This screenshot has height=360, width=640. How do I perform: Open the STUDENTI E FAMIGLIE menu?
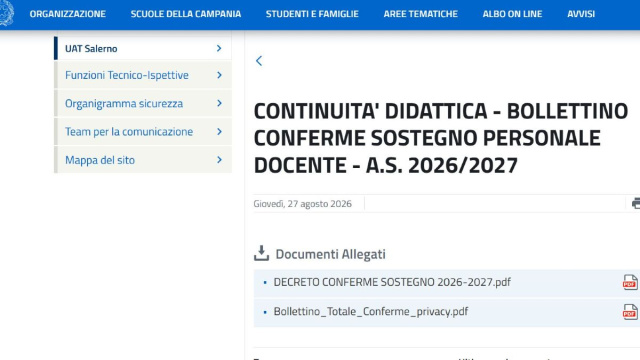[x=312, y=14]
